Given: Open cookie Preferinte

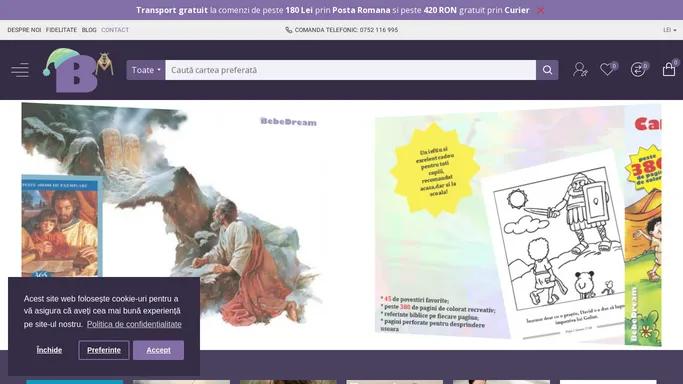Looking at the screenshot, I should [104, 350].
